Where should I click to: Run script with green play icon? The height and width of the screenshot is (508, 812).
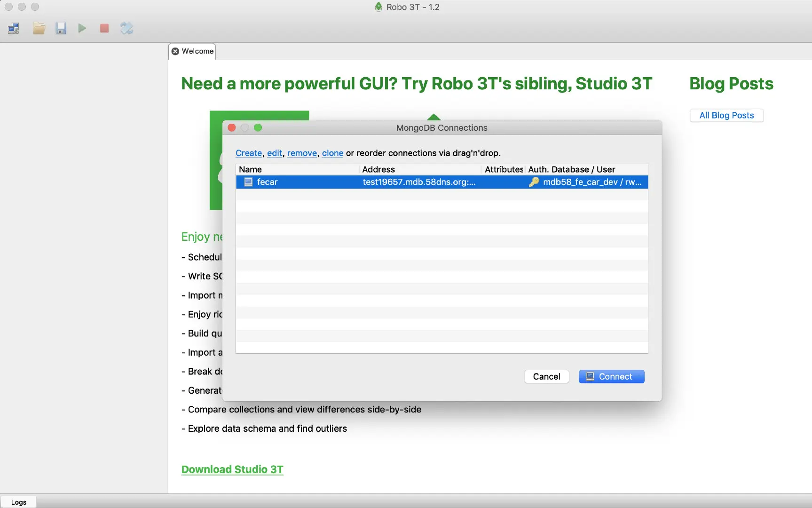pos(82,29)
